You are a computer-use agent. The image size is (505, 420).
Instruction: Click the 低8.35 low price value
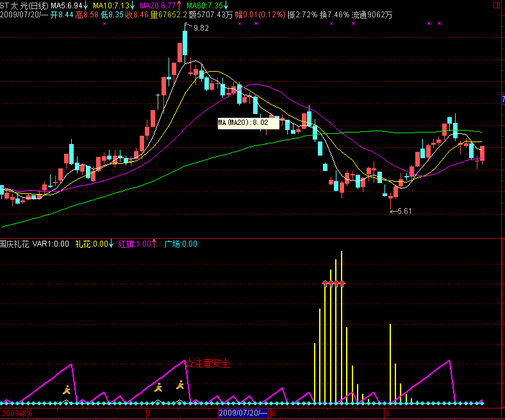pyautogui.click(x=112, y=15)
